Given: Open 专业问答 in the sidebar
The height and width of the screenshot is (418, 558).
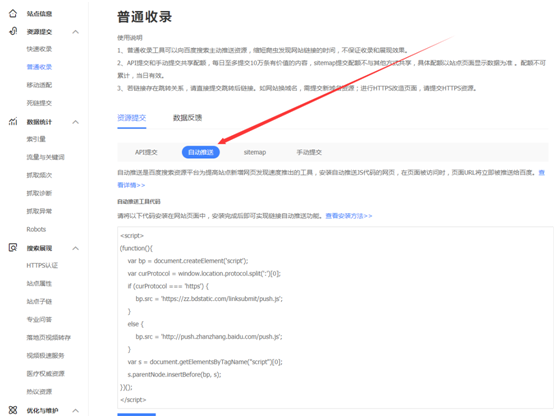Looking at the screenshot, I should (x=39, y=319).
